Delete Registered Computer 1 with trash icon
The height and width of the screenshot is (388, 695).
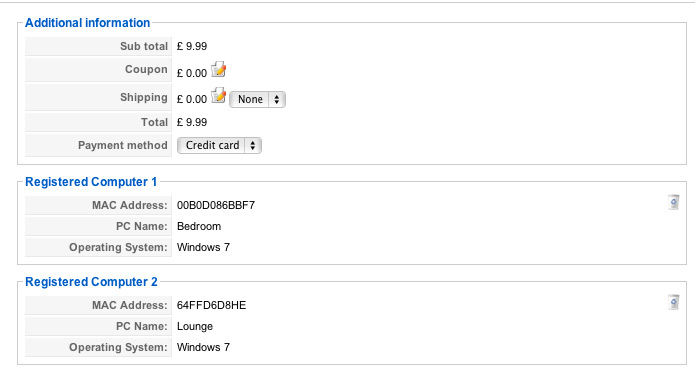674,202
